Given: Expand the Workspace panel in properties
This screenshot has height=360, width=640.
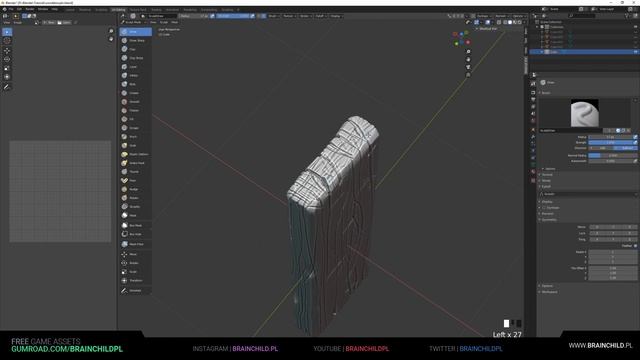Looking at the screenshot, I should pyautogui.click(x=549, y=292).
